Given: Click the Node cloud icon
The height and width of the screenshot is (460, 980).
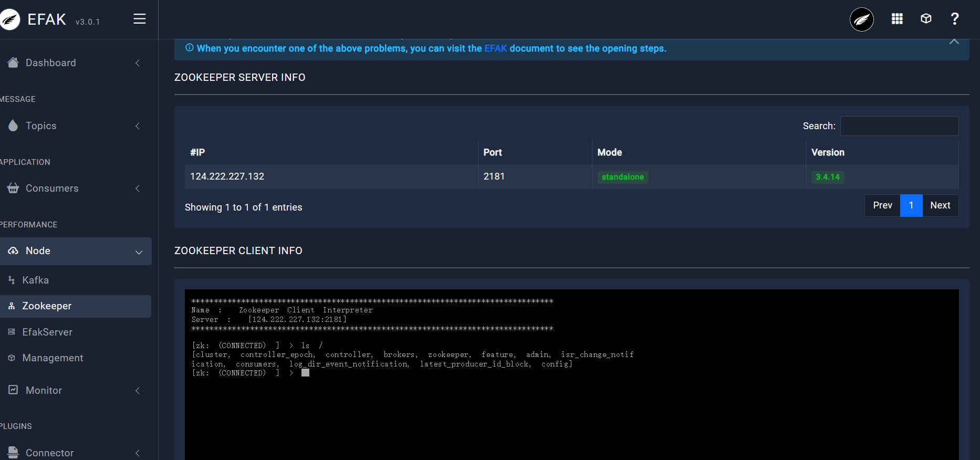Looking at the screenshot, I should 13,250.
